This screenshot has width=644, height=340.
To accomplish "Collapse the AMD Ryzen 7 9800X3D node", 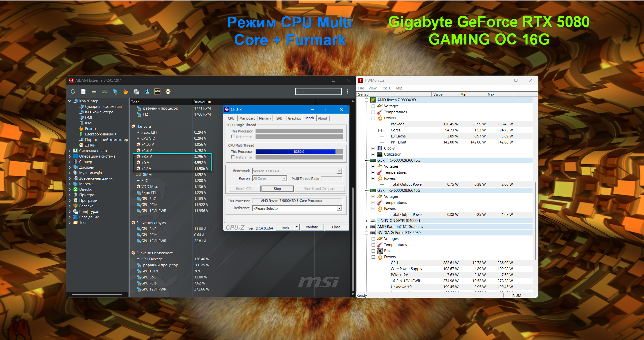I will pyautogui.click(x=367, y=100).
